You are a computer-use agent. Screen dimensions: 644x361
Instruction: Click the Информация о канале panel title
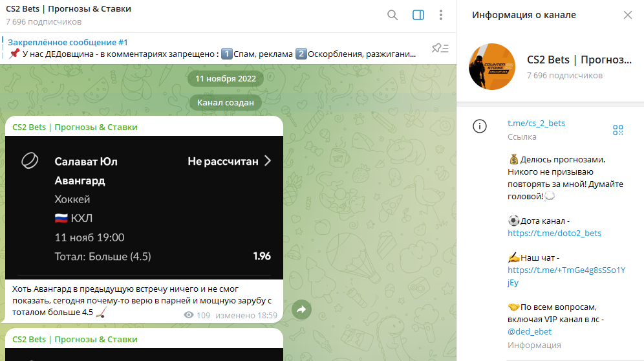524,16
